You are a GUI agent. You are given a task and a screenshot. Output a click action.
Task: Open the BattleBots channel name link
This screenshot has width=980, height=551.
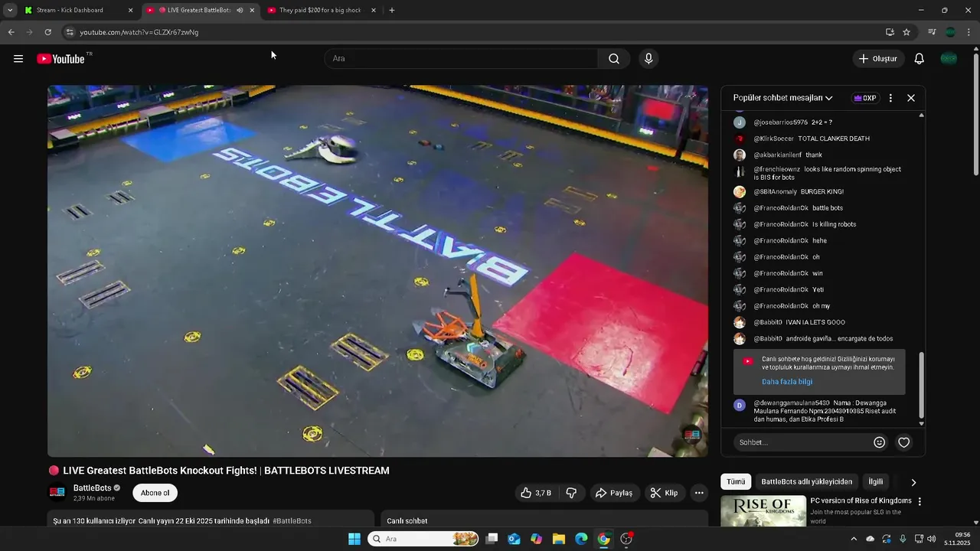pos(92,487)
